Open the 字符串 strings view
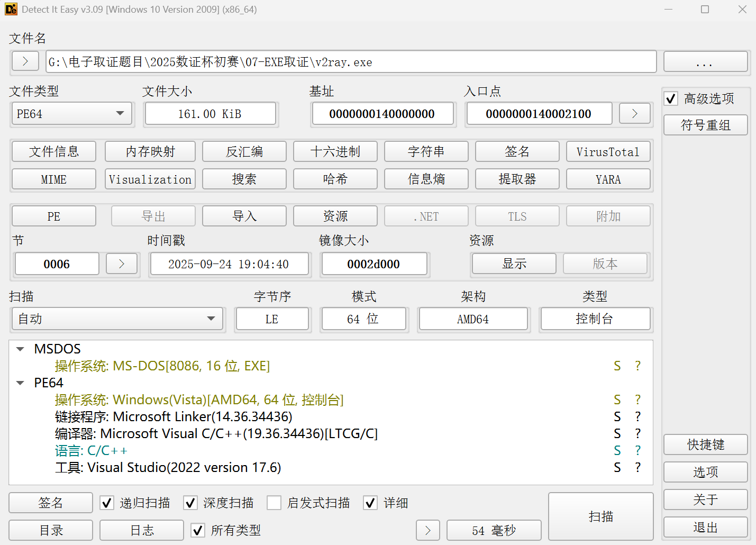This screenshot has width=756, height=545. (x=426, y=152)
